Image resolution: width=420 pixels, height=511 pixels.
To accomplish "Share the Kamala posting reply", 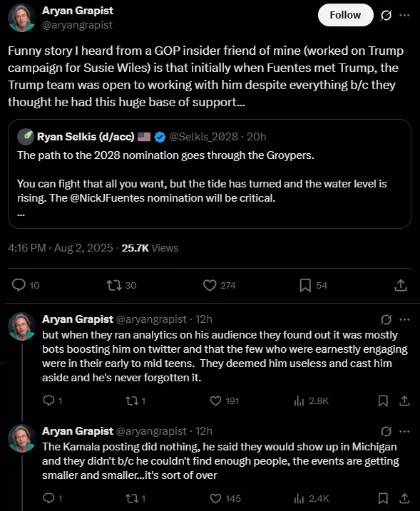I will click(404, 498).
